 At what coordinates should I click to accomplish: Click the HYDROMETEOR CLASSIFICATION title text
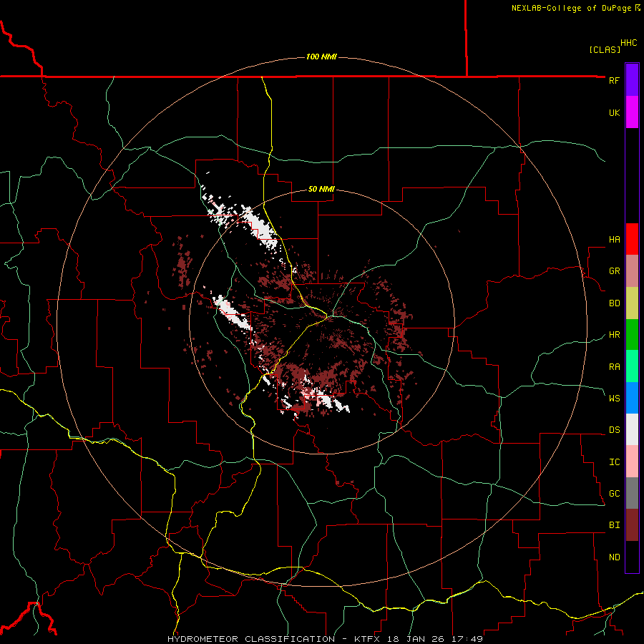point(251,639)
